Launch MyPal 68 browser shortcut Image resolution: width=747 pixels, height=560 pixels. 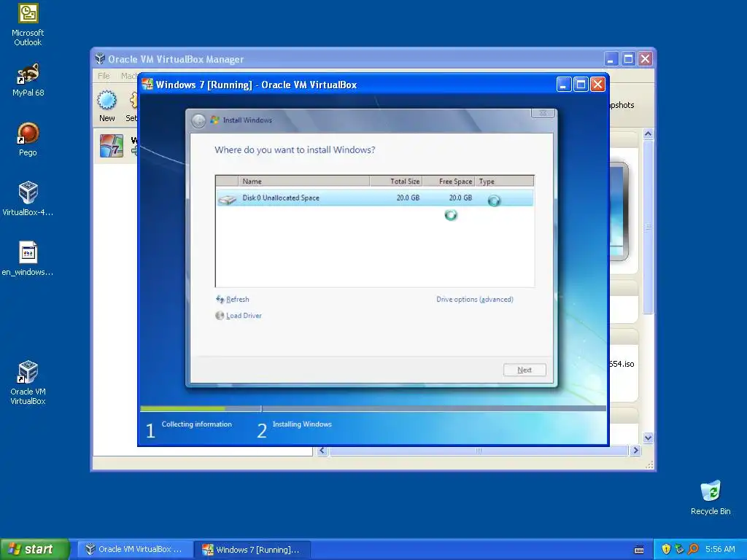tap(28, 79)
